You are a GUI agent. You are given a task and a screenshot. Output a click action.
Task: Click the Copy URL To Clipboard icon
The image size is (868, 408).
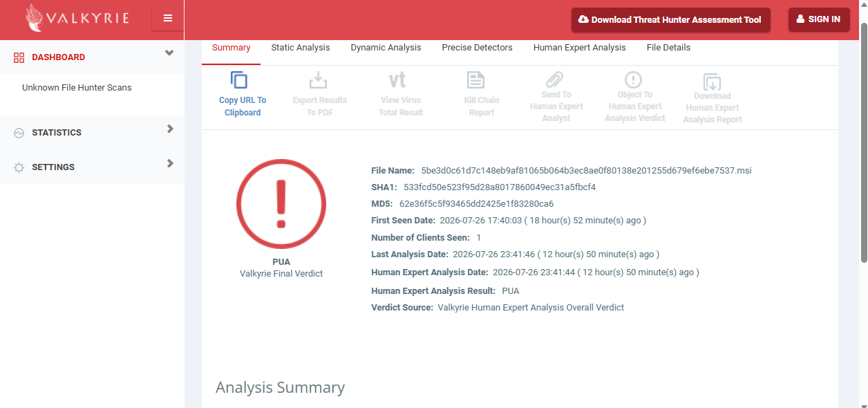click(239, 80)
